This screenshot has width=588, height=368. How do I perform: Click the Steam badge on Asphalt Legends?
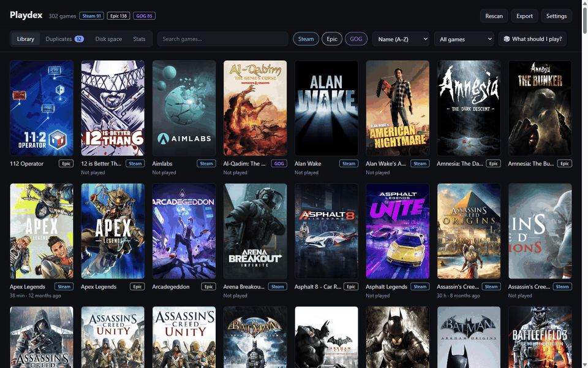click(420, 286)
